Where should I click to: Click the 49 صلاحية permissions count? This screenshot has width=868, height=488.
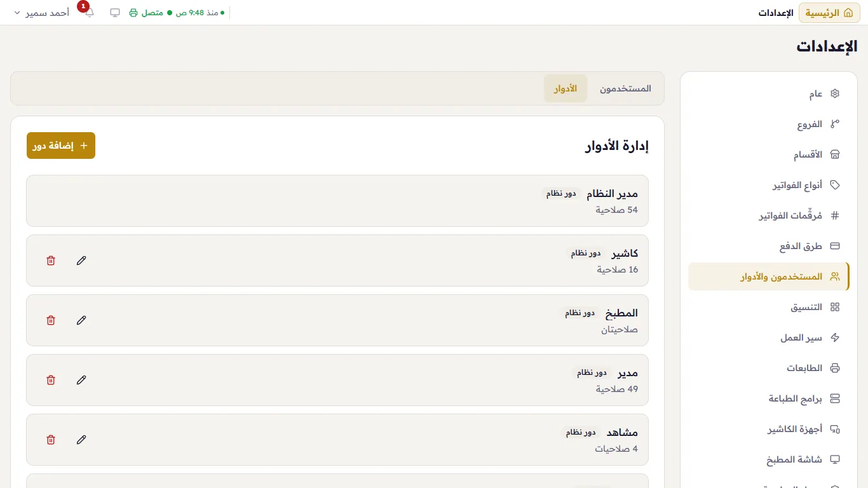616,389
